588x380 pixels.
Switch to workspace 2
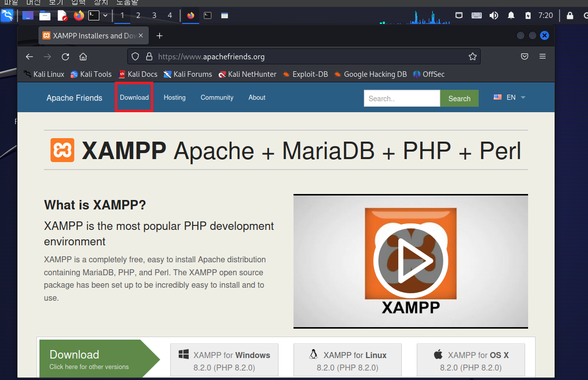click(138, 15)
